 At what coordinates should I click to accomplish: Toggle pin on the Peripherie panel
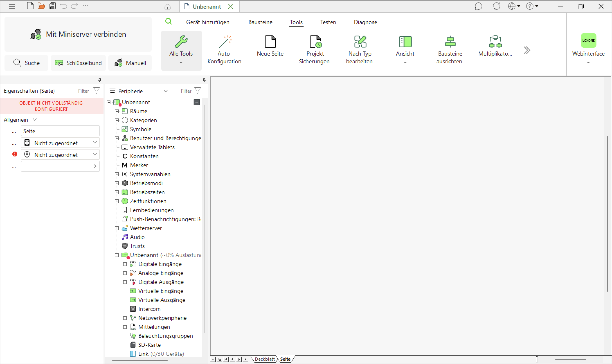[204, 80]
